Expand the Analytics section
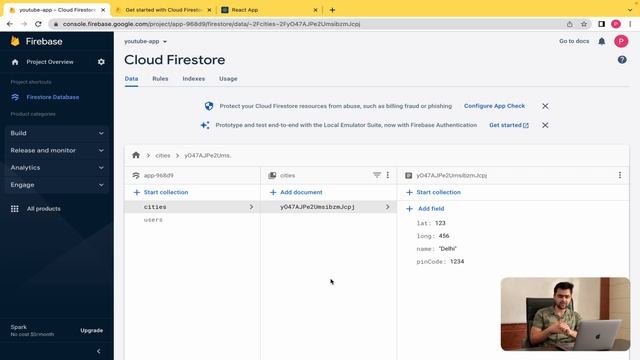 pyautogui.click(x=57, y=167)
